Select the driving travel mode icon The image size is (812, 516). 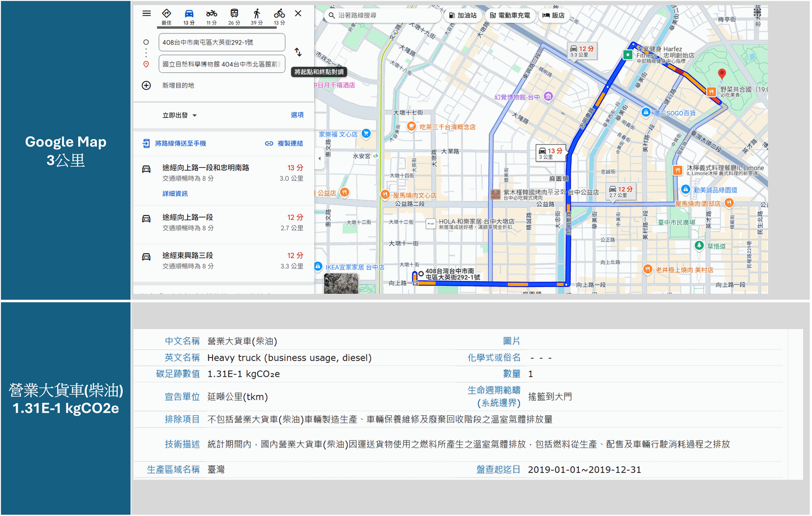(189, 14)
